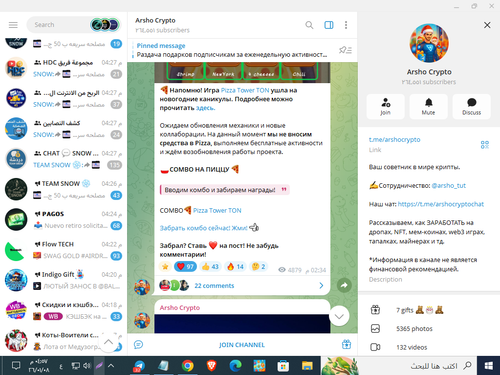Viewport: 500px width, 375px height.
Task: Click the Arsho Crypto profile picture
Action: click(x=429, y=43)
